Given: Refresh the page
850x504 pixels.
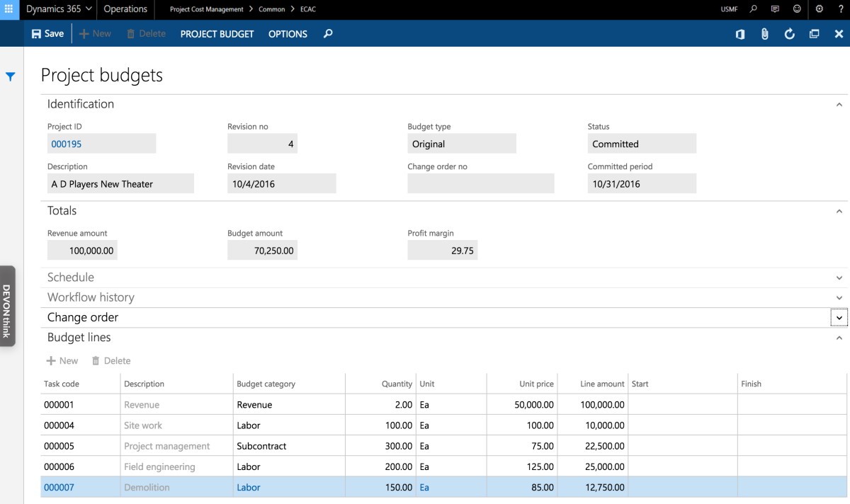Looking at the screenshot, I should tap(790, 34).
